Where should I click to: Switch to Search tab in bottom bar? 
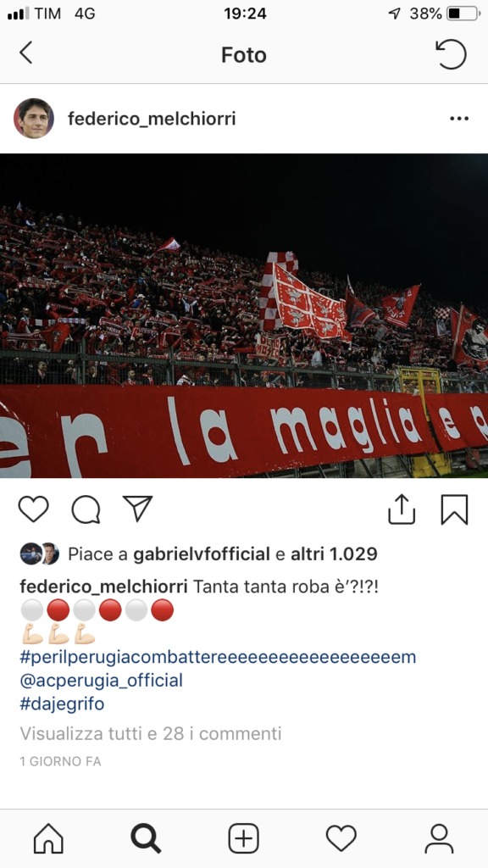146,838
